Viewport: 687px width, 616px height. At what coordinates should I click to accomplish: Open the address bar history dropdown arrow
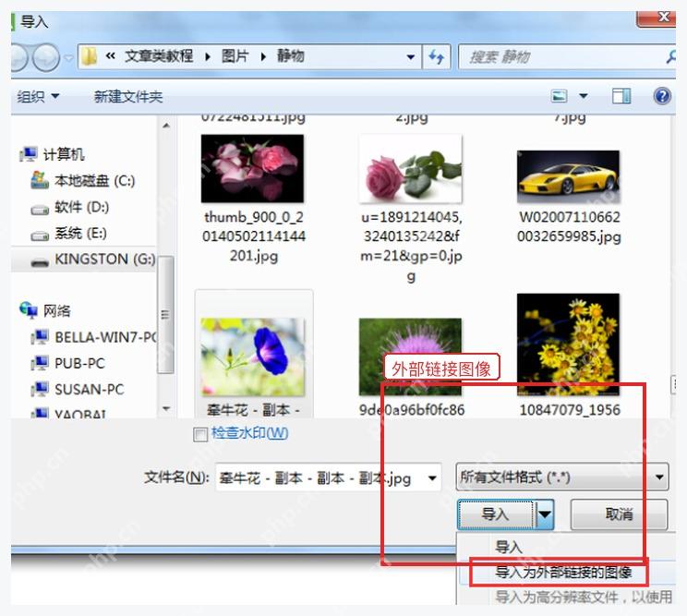[x=411, y=57]
